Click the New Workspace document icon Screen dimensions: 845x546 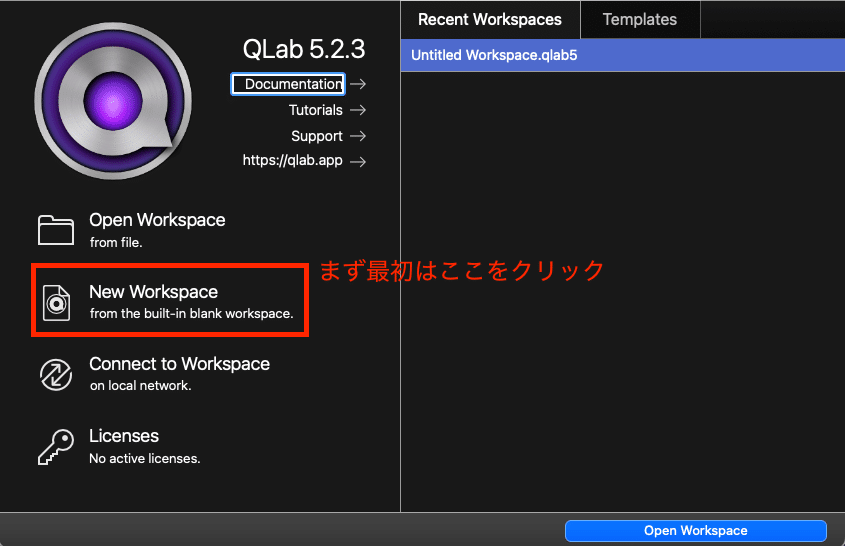click(57, 303)
